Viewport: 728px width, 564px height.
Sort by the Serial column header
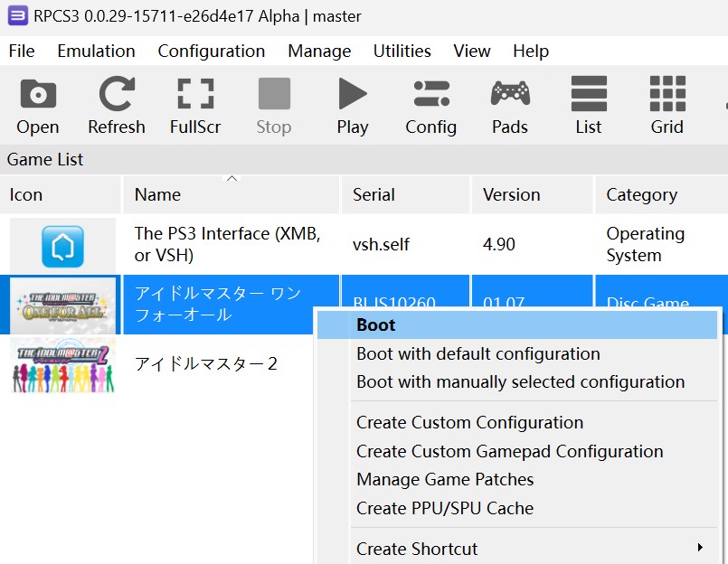coord(406,194)
